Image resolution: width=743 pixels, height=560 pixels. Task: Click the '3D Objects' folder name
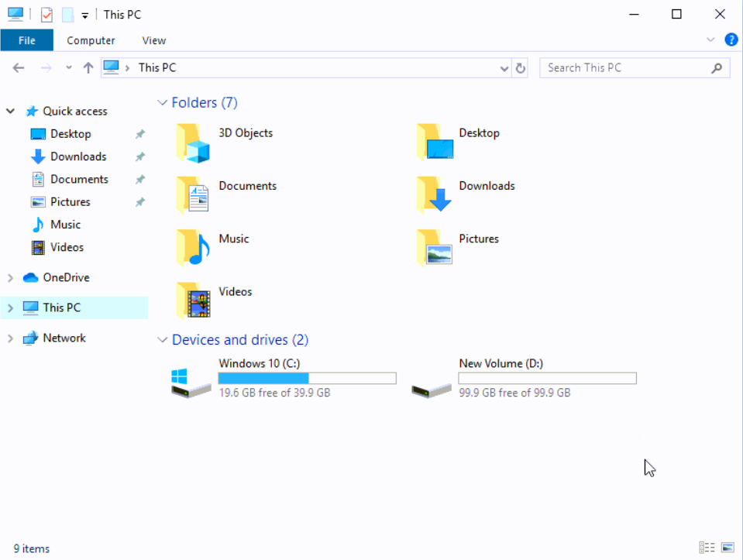(246, 133)
